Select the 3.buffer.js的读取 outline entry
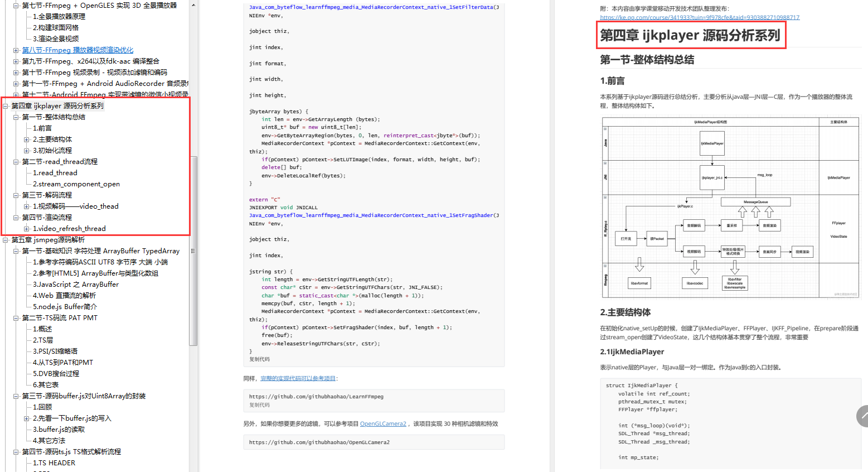 tap(59, 430)
